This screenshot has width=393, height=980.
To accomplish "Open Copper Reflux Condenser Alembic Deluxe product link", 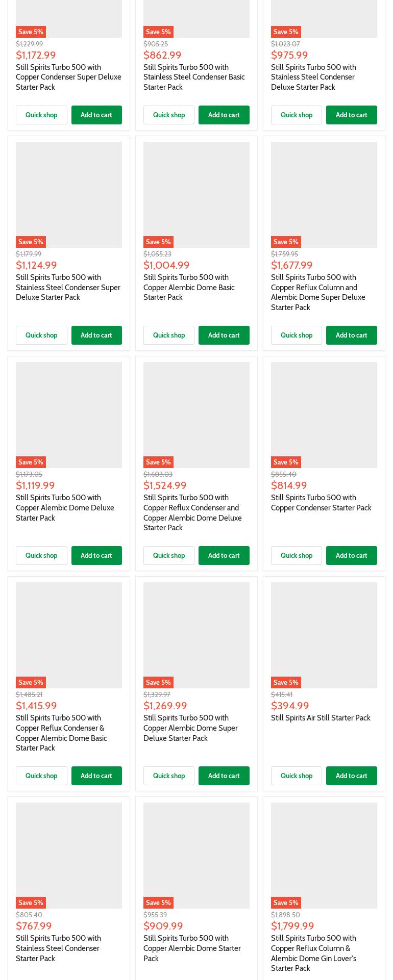I will (192, 512).
